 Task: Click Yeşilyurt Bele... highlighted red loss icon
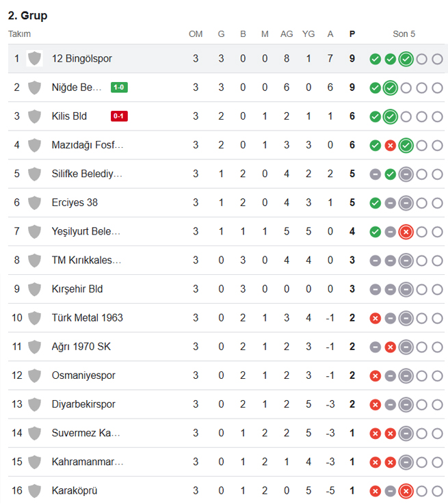click(406, 232)
